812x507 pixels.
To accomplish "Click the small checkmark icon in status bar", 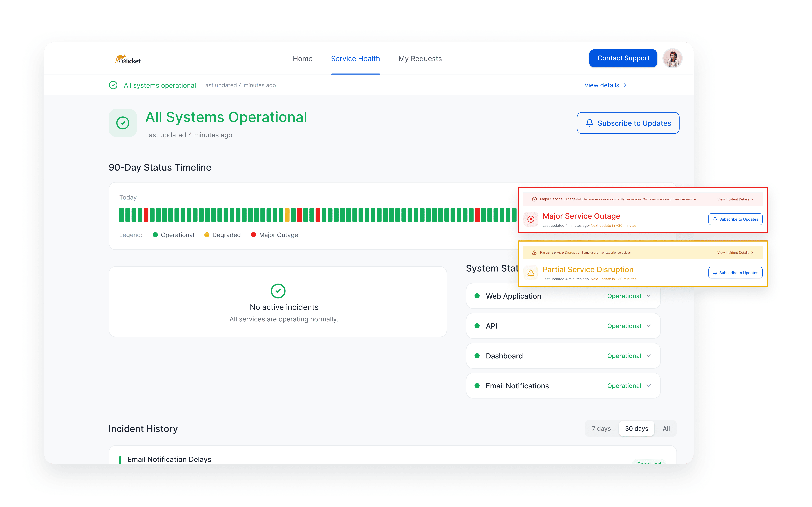I will (x=113, y=85).
